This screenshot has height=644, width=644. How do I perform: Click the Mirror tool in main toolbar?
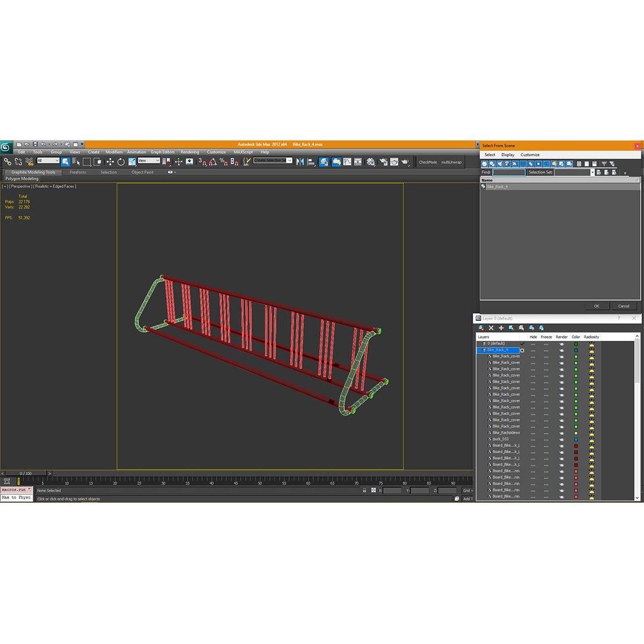(300, 162)
